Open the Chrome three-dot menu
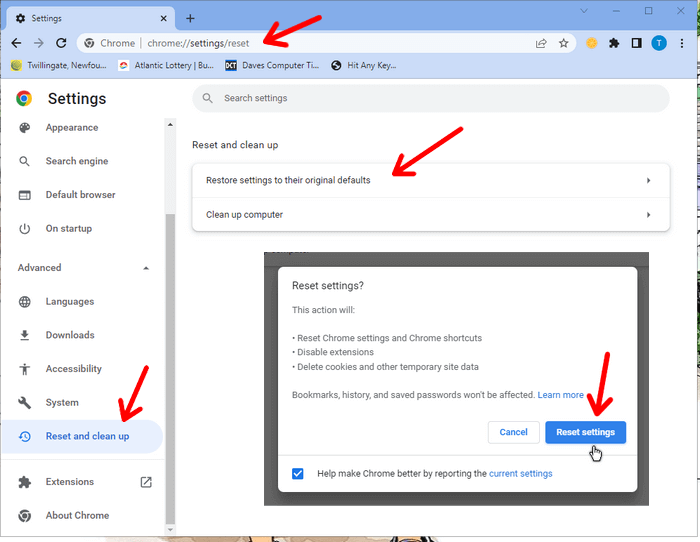Image resolution: width=700 pixels, height=542 pixels. [x=682, y=43]
